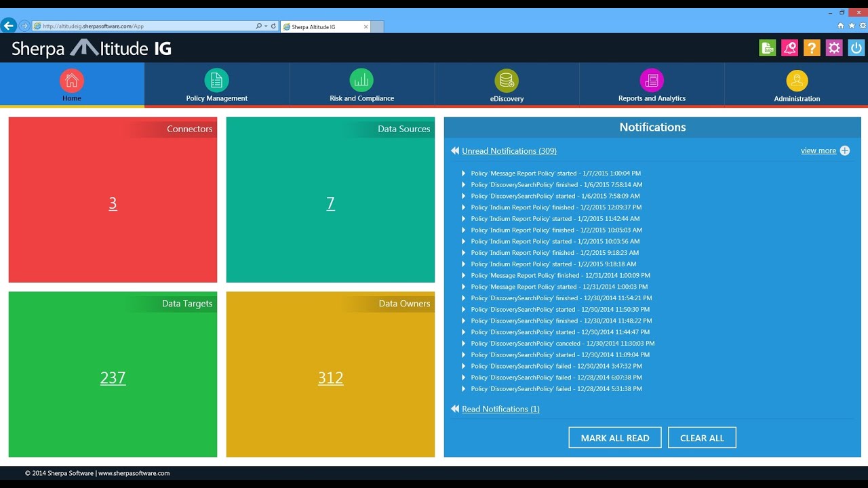Expand 'Indium Report Policy' finished 12:09:37 PM arrow
Screen dimensions: 868x488
464,207
